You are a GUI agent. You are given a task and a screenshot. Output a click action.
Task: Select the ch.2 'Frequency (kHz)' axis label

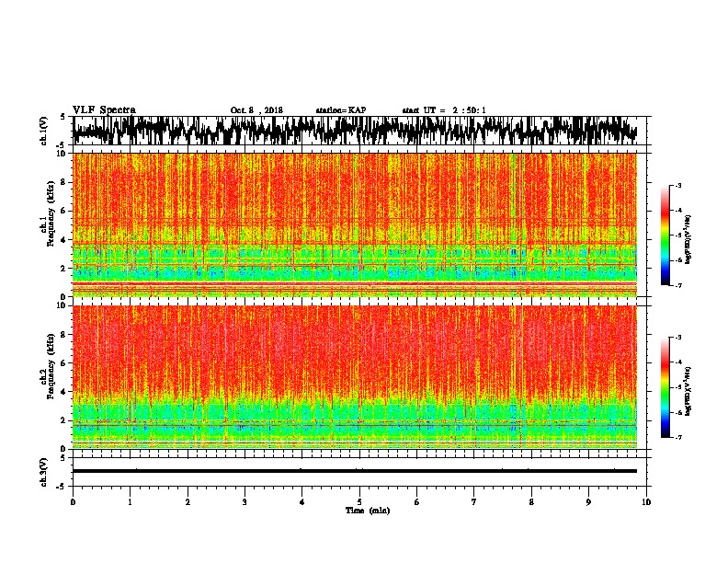pyautogui.click(x=51, y=366)
